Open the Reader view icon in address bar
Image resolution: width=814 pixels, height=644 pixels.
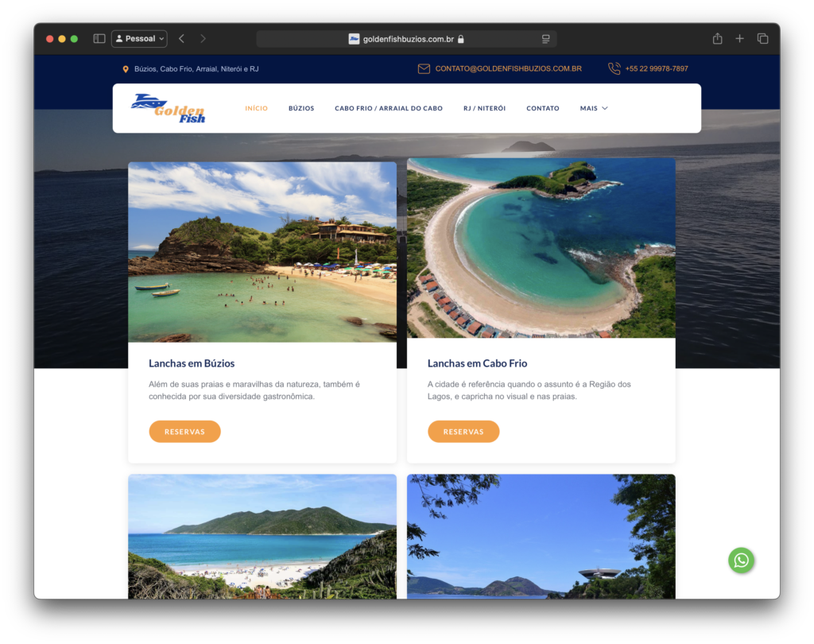coord(545,39)
